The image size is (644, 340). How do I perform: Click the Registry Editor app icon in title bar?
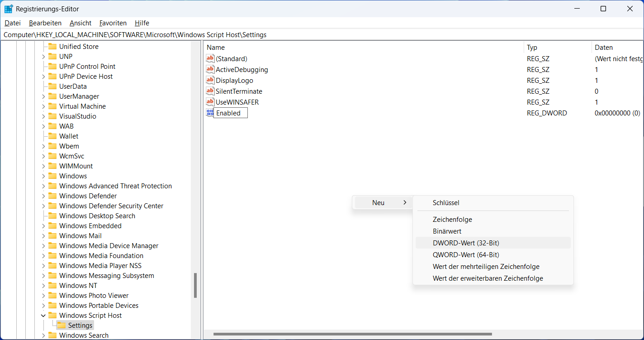point(9,9)
